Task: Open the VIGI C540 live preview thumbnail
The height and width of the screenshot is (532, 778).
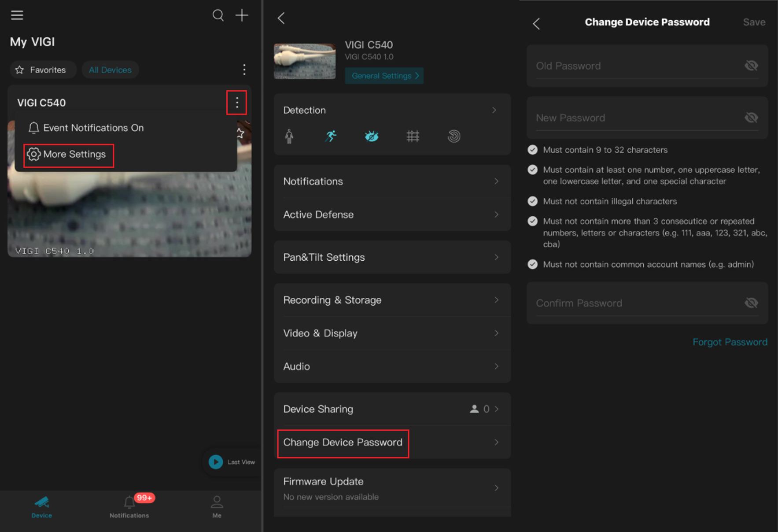Action: 129,214
